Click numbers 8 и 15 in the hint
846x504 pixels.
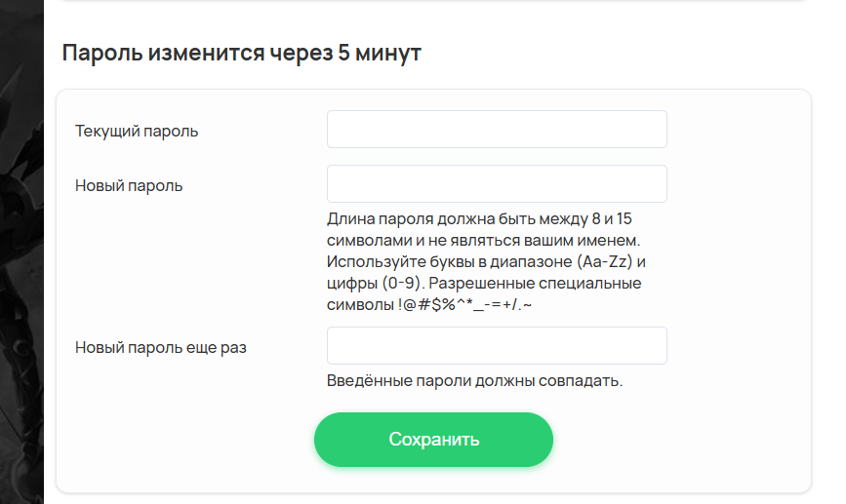coord(612,218)
